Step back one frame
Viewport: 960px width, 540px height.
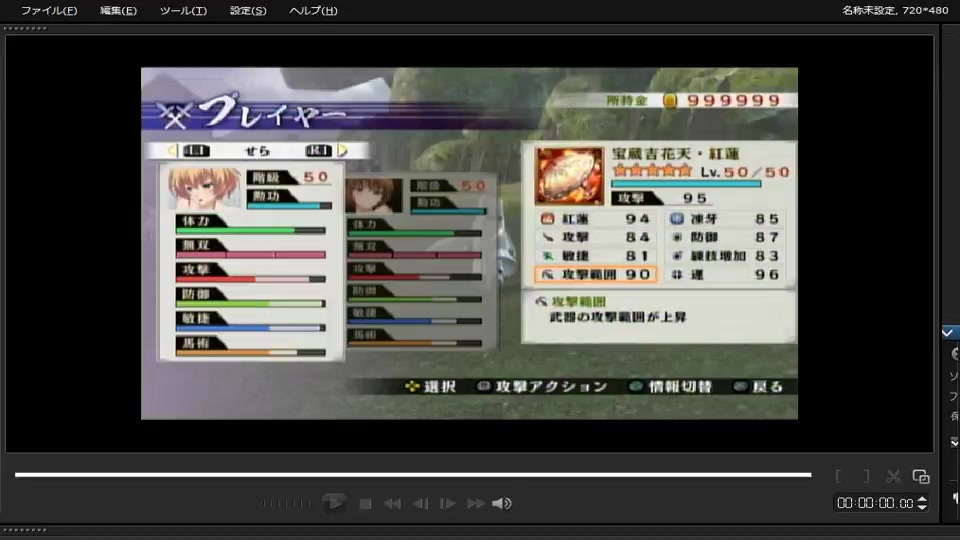point(420,504)
